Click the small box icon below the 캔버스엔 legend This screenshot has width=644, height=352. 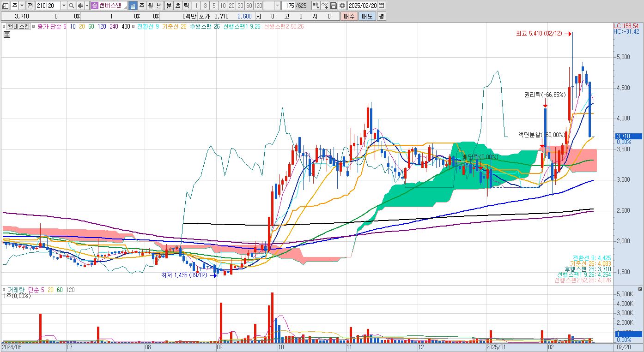(x=7, y=35)
